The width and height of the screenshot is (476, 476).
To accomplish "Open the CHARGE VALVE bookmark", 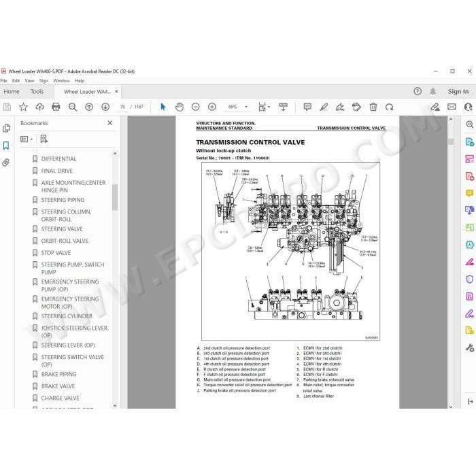I will click(60, 398).
